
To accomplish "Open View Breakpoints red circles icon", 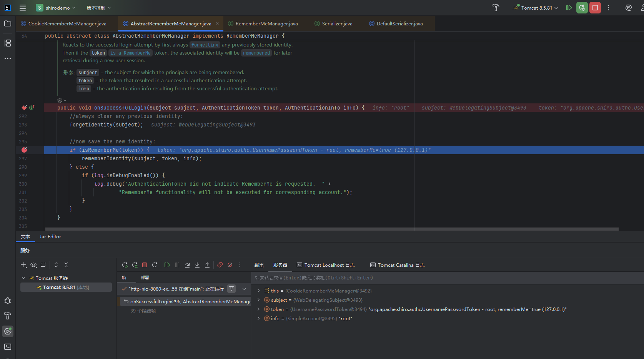I will pos(220,265).
